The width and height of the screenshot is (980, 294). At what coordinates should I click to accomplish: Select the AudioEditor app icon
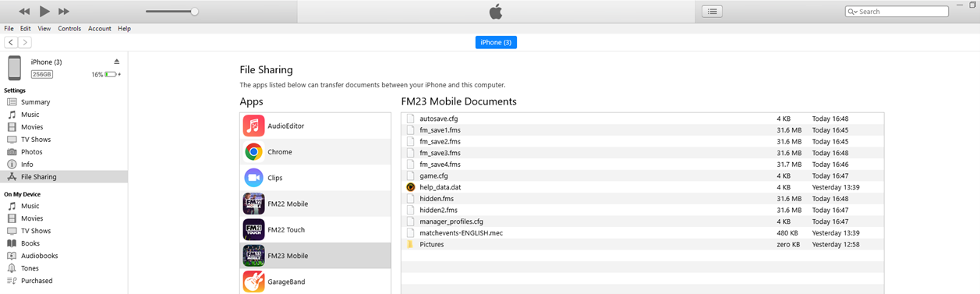tap(253, 126)
